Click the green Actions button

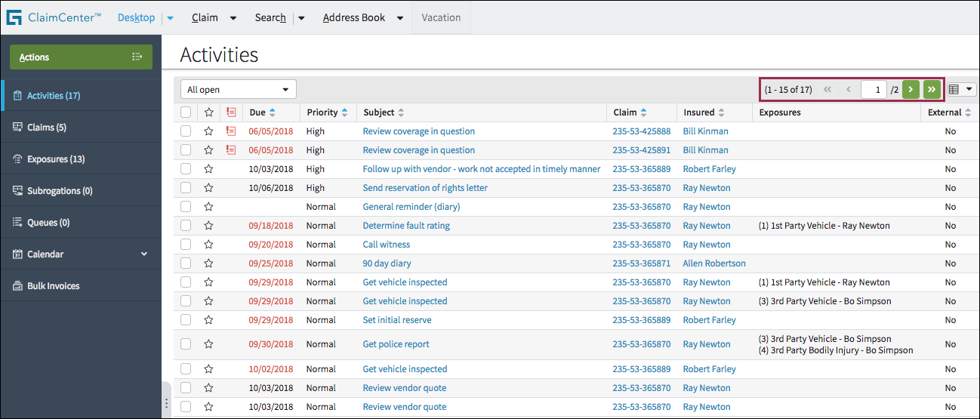tap(81, 57)
